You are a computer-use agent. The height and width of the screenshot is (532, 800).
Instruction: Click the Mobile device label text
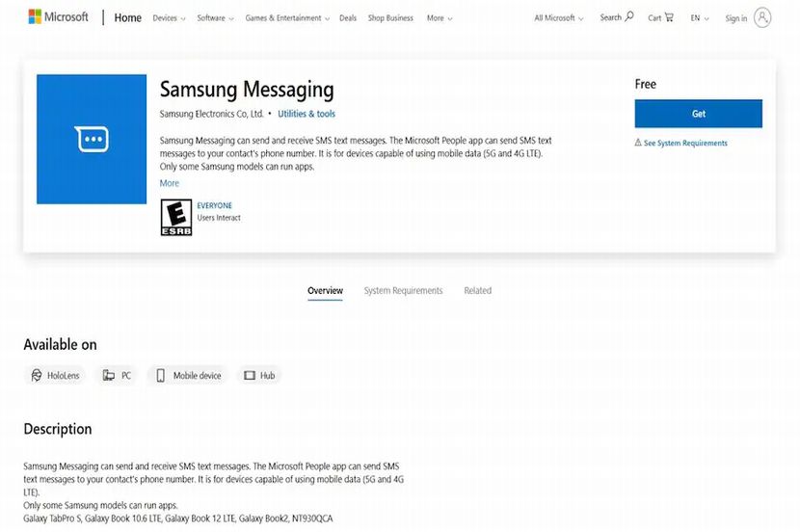click(x=197, y=376)
